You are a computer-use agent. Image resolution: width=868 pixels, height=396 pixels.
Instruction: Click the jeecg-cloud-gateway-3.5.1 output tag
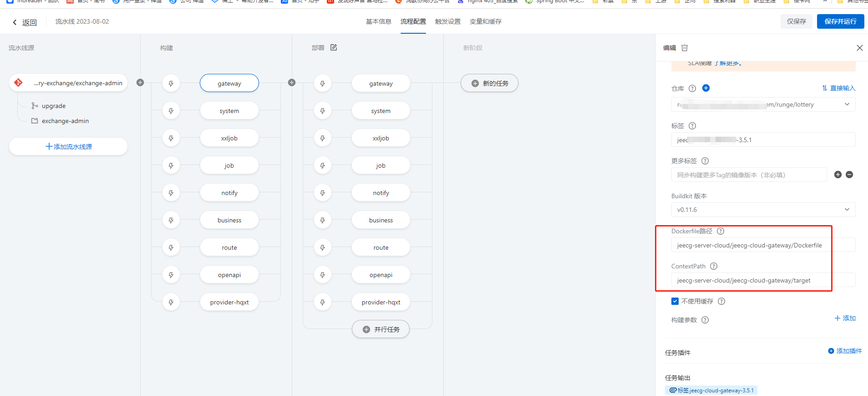(711, 390)
